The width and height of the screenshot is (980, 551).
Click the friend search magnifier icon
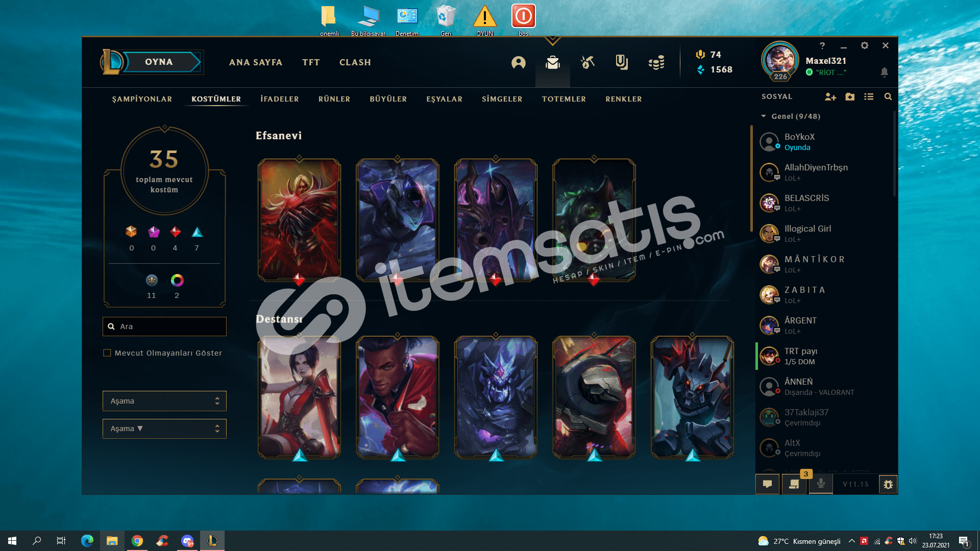point(888,96)
